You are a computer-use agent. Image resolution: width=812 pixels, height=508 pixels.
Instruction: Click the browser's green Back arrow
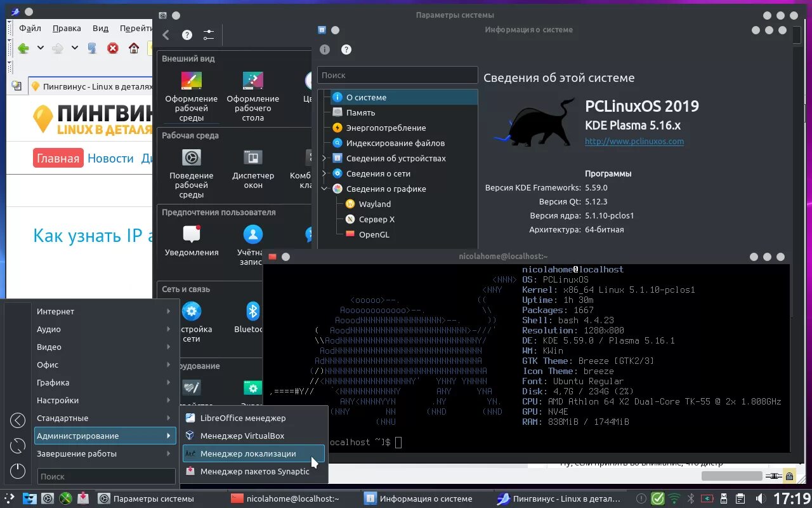[23, 48]
